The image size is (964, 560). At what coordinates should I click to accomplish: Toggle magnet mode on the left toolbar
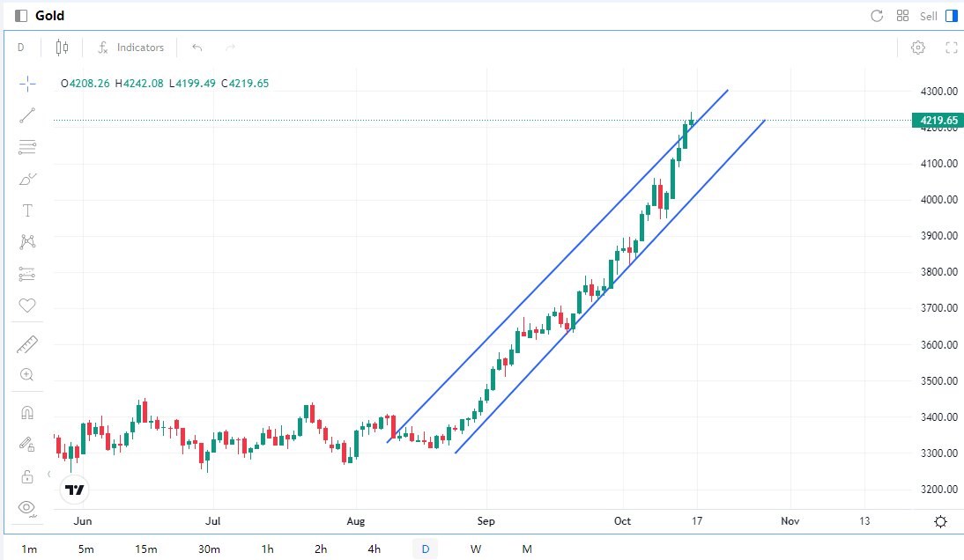[27, 413]
